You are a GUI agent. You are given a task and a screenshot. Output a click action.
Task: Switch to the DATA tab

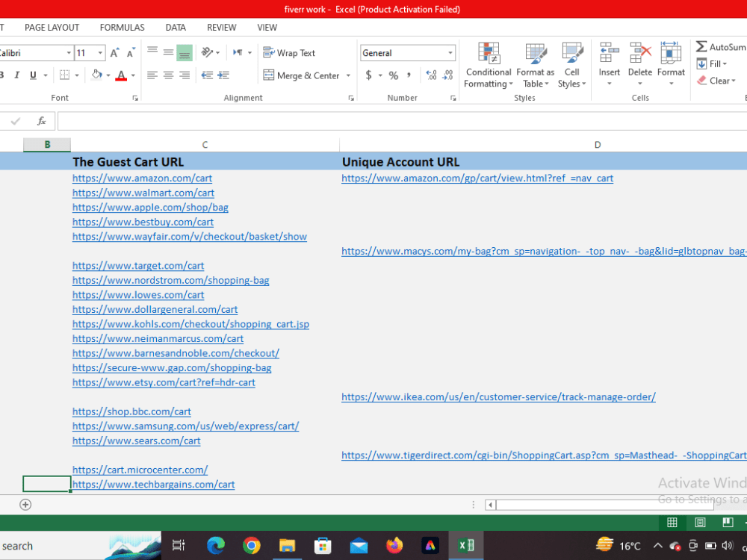click(x=176, y=28)
